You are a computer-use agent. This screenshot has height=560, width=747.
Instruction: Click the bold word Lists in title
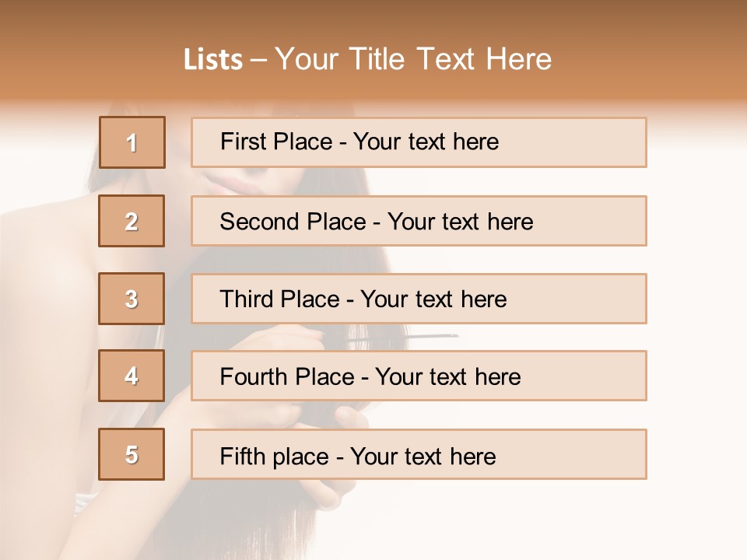[213, 60]
